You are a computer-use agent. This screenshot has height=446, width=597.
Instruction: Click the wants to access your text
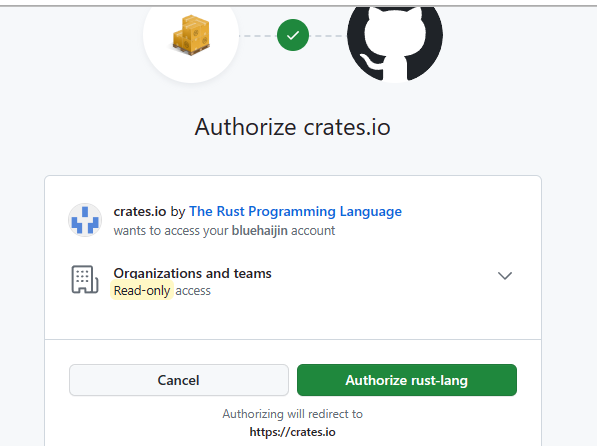171,231
